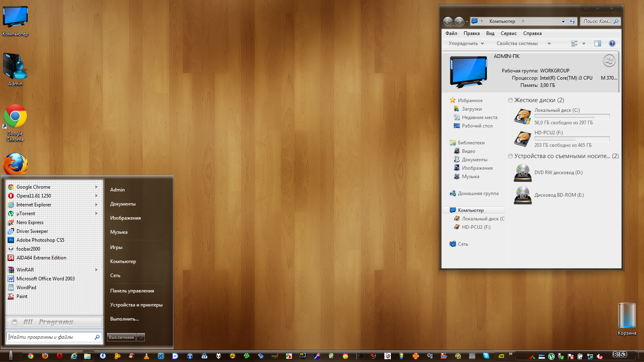644x362 pixels.
Task: Show the preview pane in Explorer
Action: click(598, 43)
